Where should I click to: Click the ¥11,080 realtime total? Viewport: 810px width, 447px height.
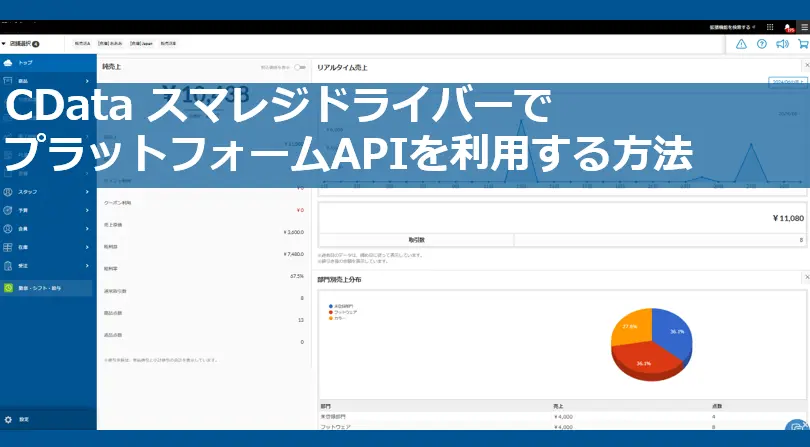pyautogui.click(x=788, y=218)
